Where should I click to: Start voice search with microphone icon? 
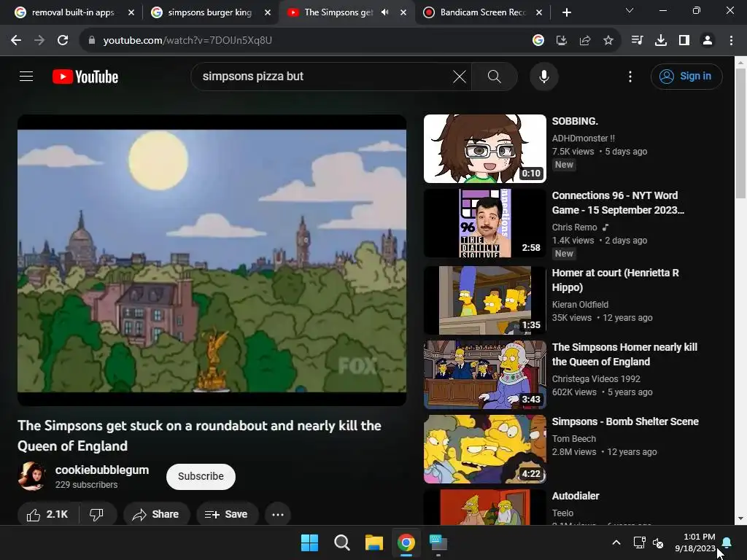click(544, 76)
